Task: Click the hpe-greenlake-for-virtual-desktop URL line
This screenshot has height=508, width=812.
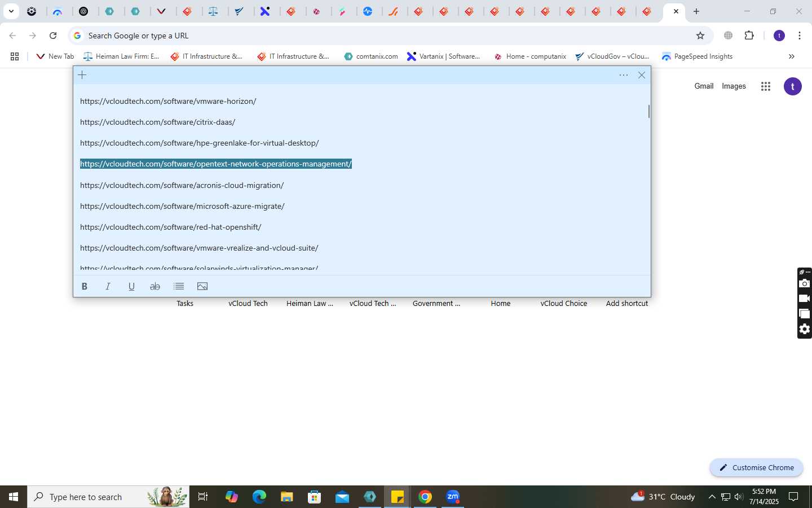Action: (x=200, y=143)
